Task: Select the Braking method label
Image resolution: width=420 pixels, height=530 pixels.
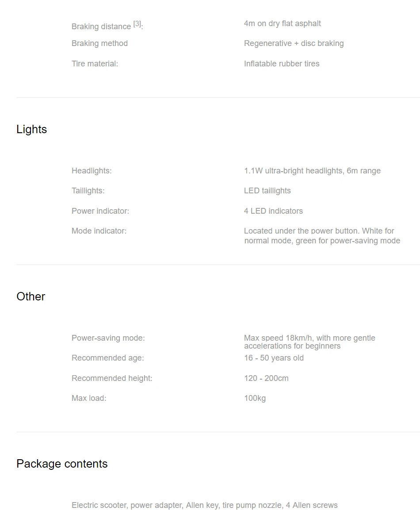Action: click(99, 43)
